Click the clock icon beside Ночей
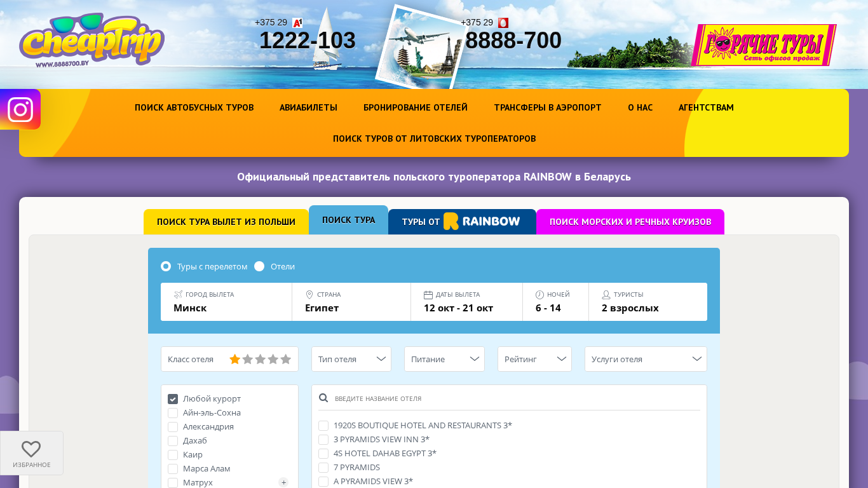 (539, 294)
